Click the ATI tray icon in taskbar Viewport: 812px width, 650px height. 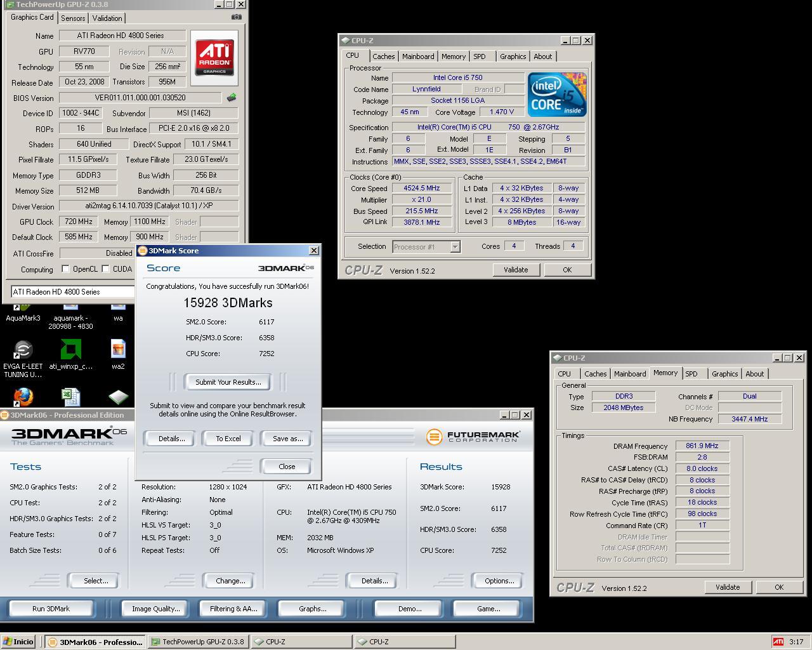pos(778,642)
